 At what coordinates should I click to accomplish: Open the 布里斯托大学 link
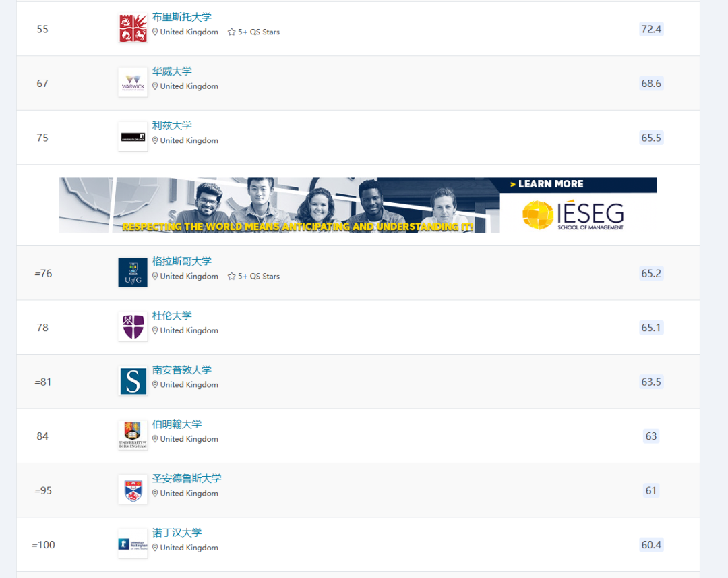(181, 17)
